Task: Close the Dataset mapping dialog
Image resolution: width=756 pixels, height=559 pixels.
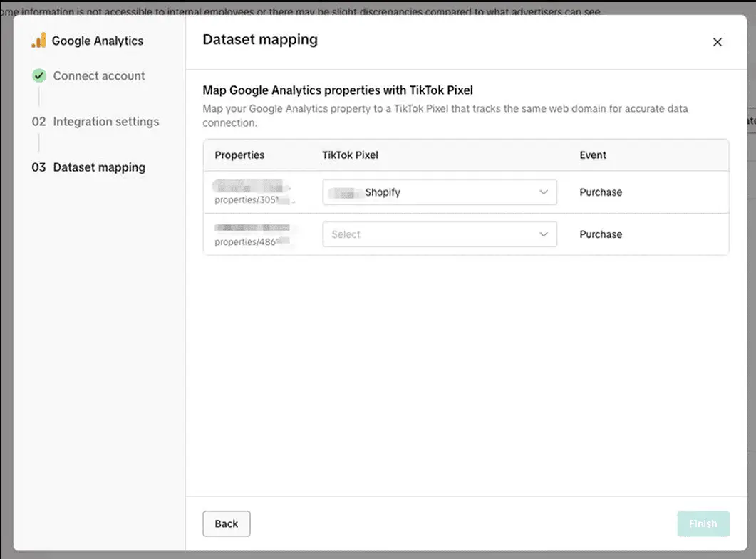Action: click(717, 42)
